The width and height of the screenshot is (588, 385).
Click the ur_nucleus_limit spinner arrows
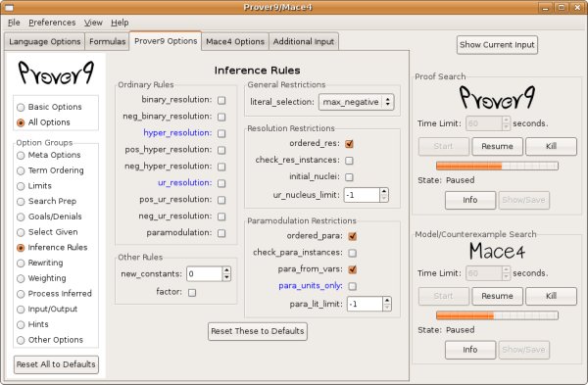click(x=384, y=195)
